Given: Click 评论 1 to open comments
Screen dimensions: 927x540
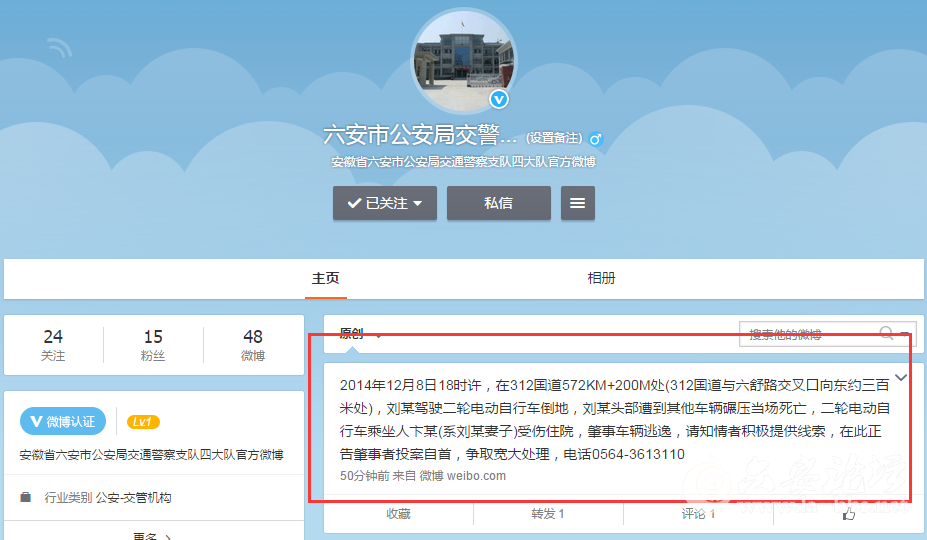Looking at the screenshot, I should tap(698, 514).
